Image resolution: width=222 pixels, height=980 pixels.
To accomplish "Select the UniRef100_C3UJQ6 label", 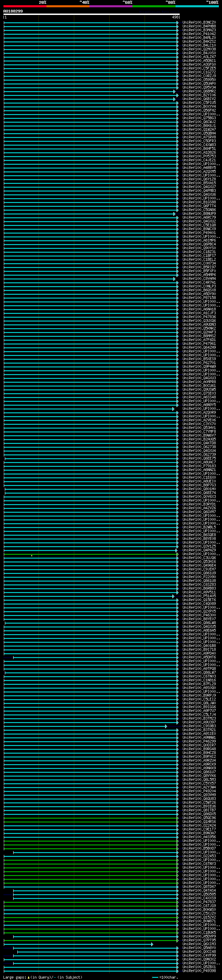I will point(199,558).
